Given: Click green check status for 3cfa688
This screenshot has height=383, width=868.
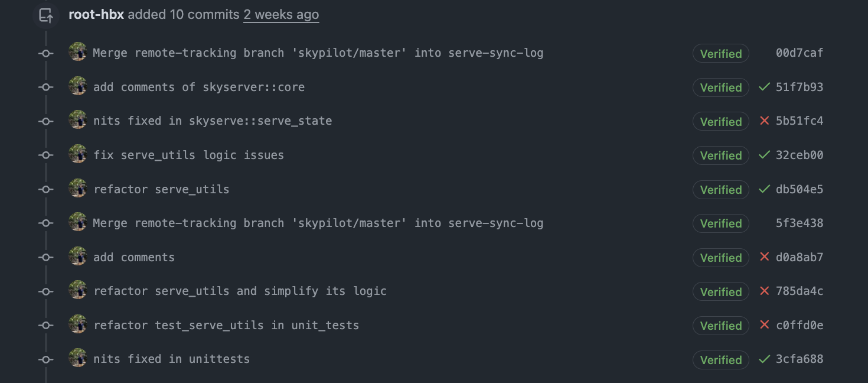Looking at the screenshot, I should tap(764, 359).
